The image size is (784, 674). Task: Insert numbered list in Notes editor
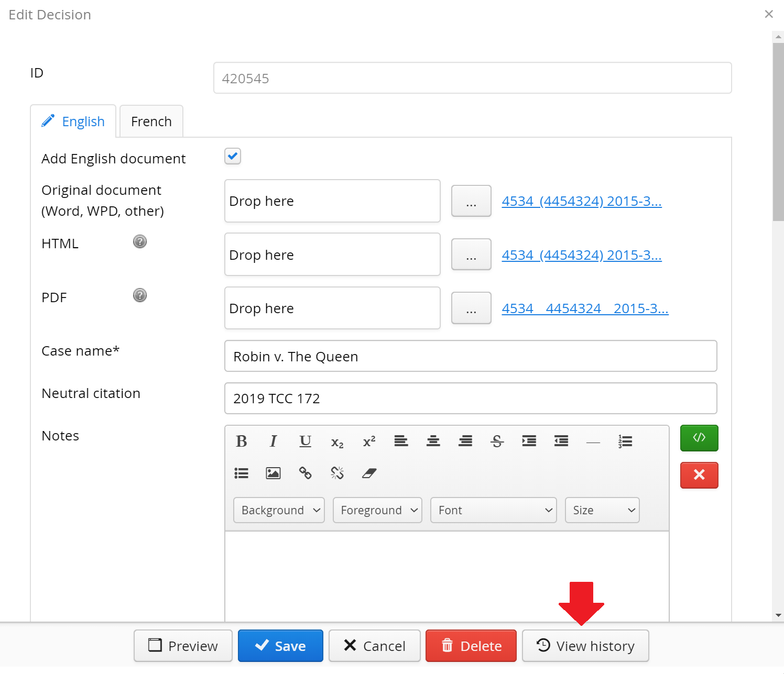pyautogui.click(x=625, y=441)
